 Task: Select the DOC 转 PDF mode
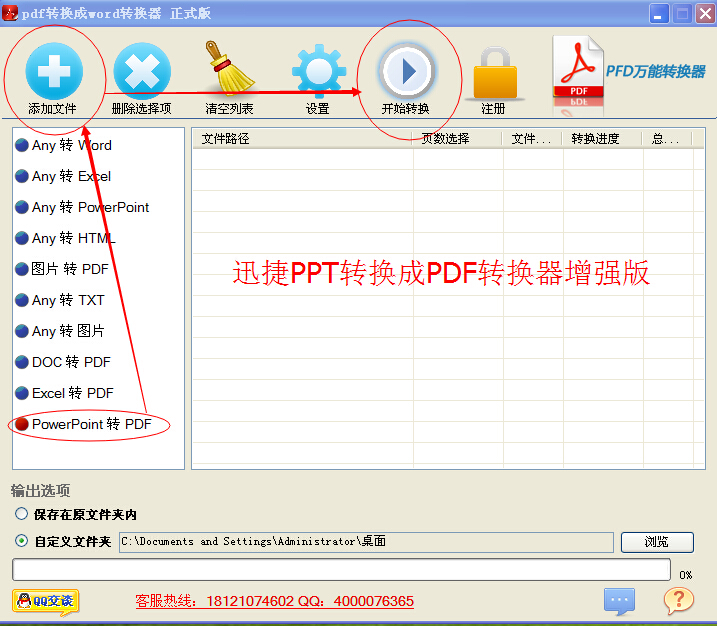pos(63,362)
